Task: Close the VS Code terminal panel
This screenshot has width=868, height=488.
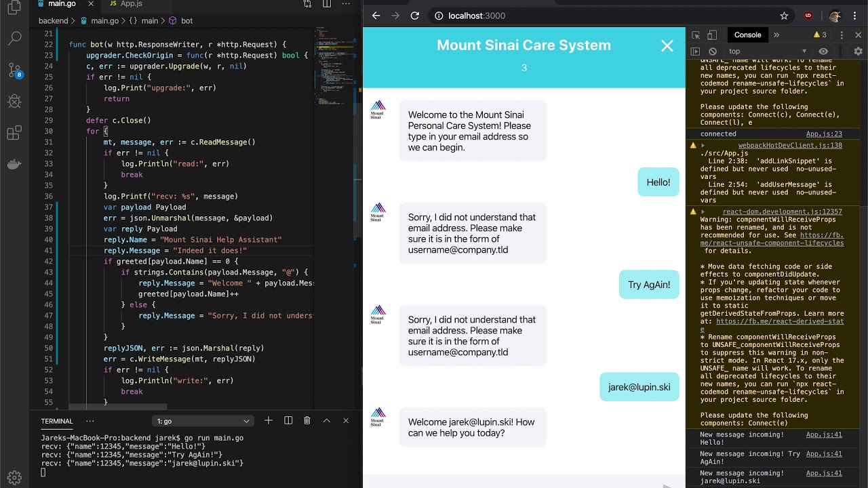Action: pyautogui.click(x=346, y=421)
